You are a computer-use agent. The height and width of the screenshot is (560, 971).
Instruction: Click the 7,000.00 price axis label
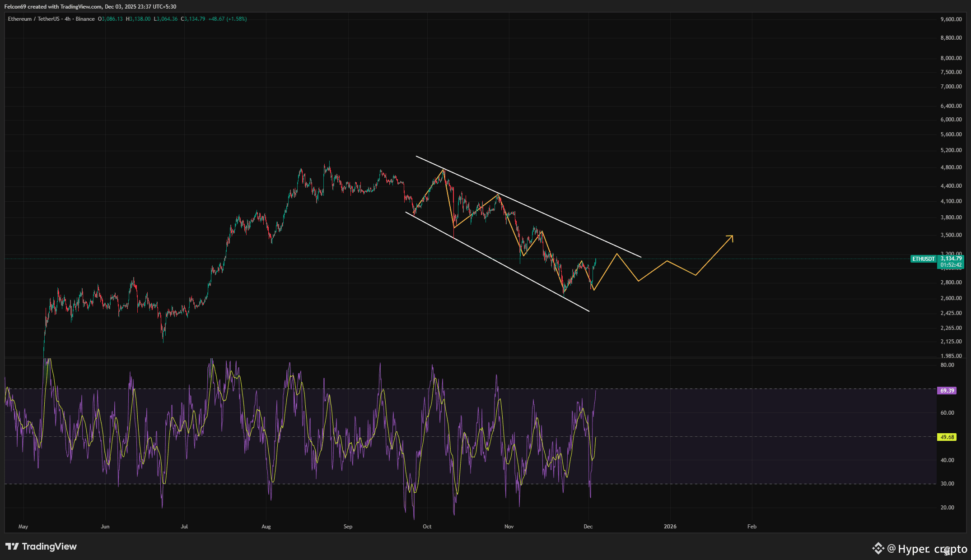click(x=951, y=87)
